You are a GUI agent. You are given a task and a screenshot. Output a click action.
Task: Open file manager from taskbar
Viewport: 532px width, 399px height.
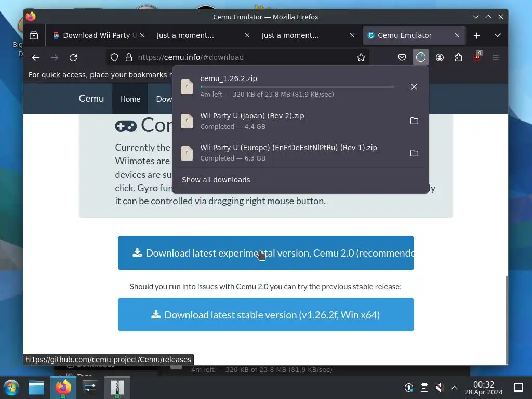(x=36, y=388)
